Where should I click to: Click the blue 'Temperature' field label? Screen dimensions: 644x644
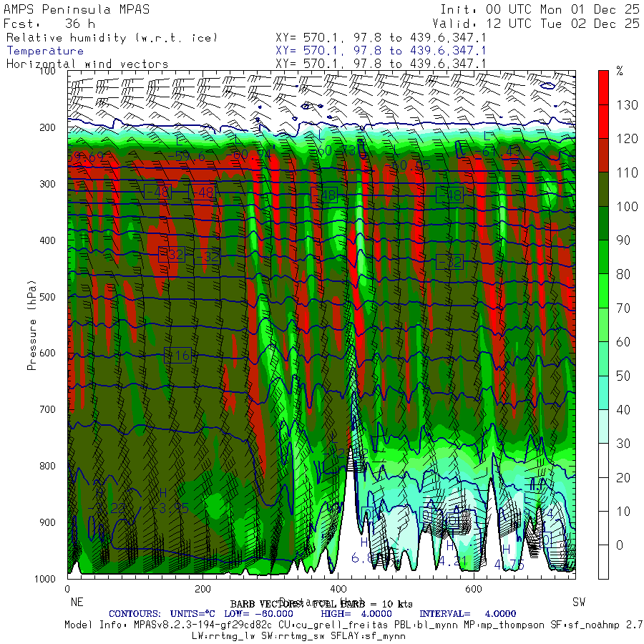point(45,51)
